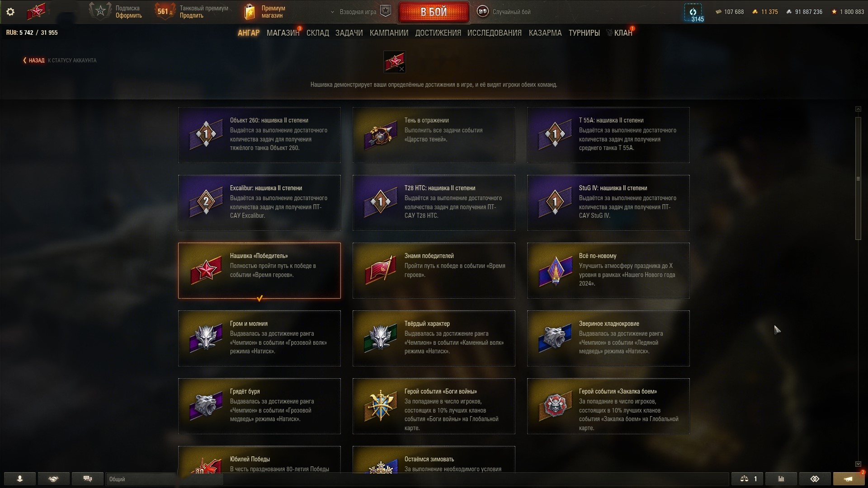Open the referral program handshake icon
Image resolution: width=868 pixels, height=488 pixels.
53,479
